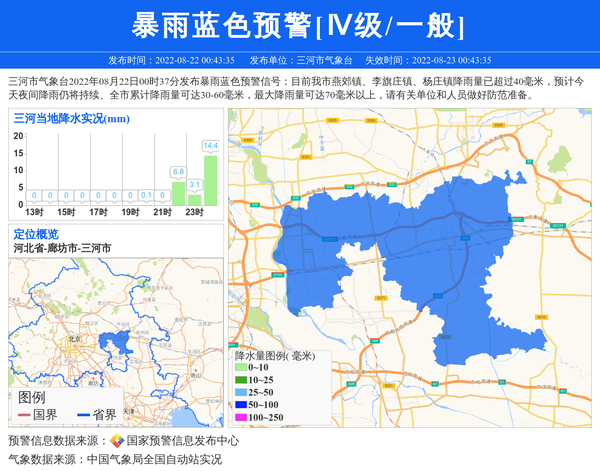Image resolution: width=600 pixels, height=471 pixels.
Task: Click the 发布时间：2022-08-22 00:43:35 text
Action: click(171, 60)
